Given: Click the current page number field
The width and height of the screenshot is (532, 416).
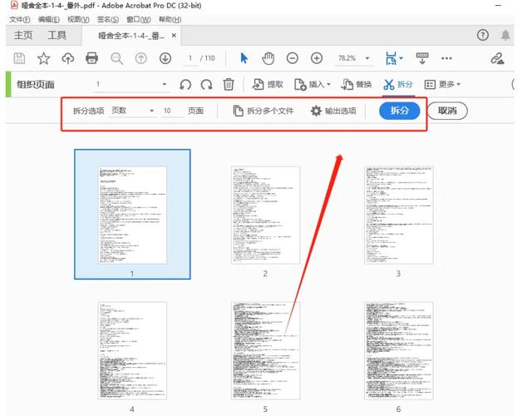Looking at the screenshot, I should pos(190,58).
